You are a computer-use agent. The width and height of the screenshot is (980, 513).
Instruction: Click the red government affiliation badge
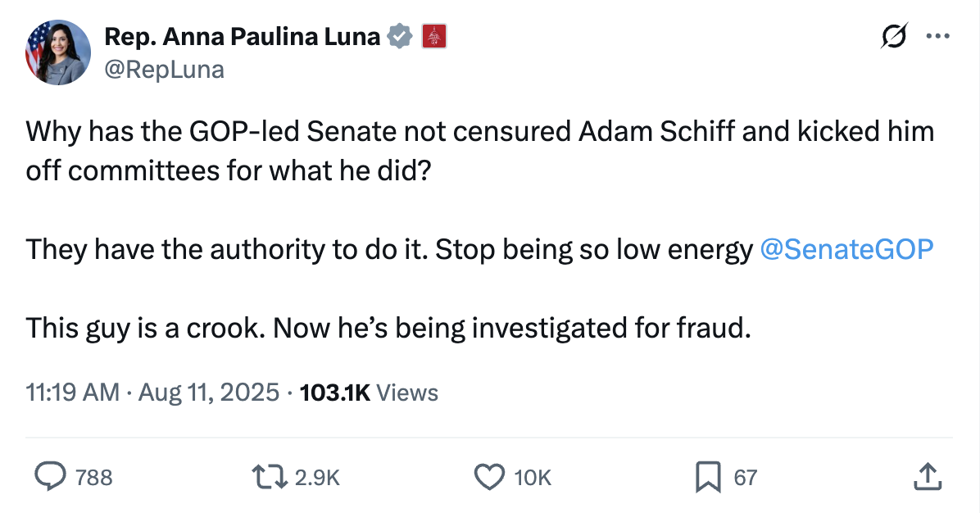[433, 37]
